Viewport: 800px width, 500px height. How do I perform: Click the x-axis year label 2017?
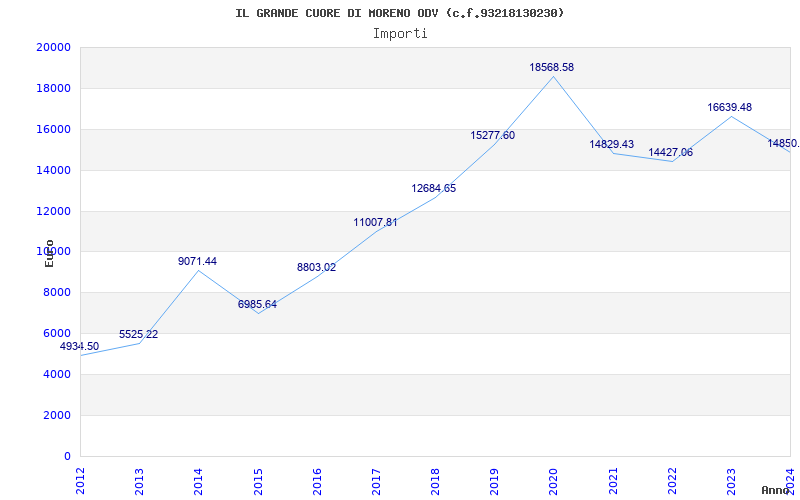[377, 481]
